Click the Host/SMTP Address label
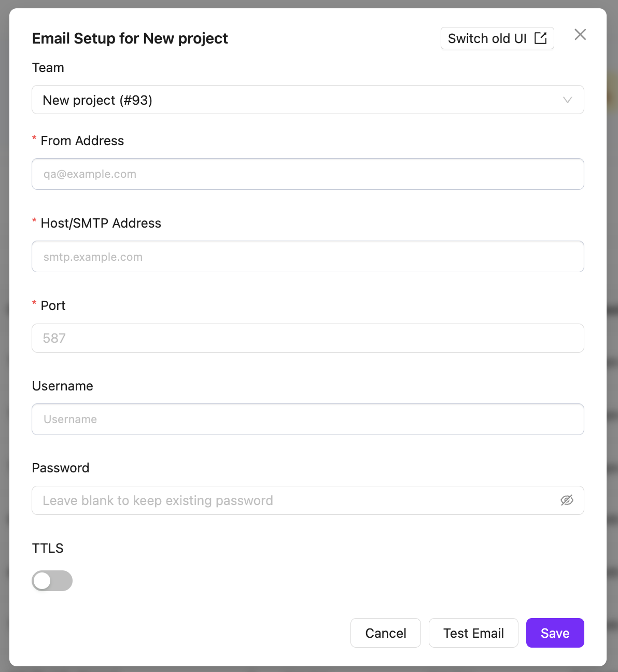Viewport: 618px width, 672px height. click(x=101, y=223)
